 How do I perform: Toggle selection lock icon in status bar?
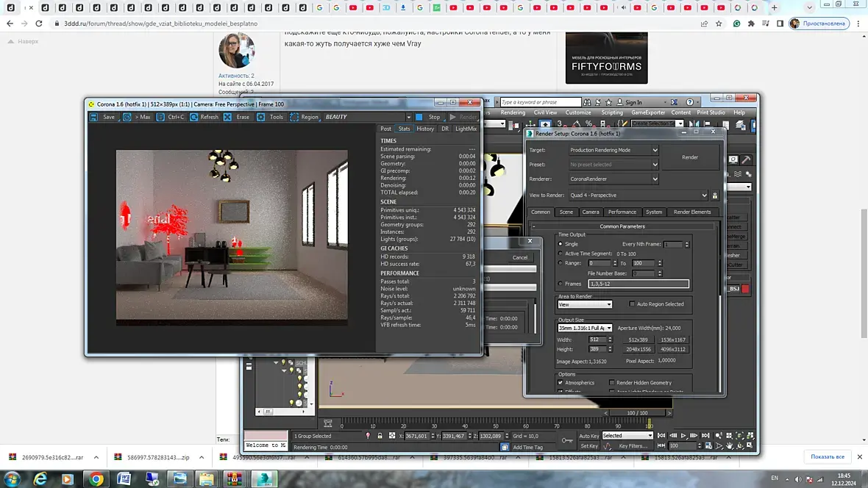(x=380, y=436)
